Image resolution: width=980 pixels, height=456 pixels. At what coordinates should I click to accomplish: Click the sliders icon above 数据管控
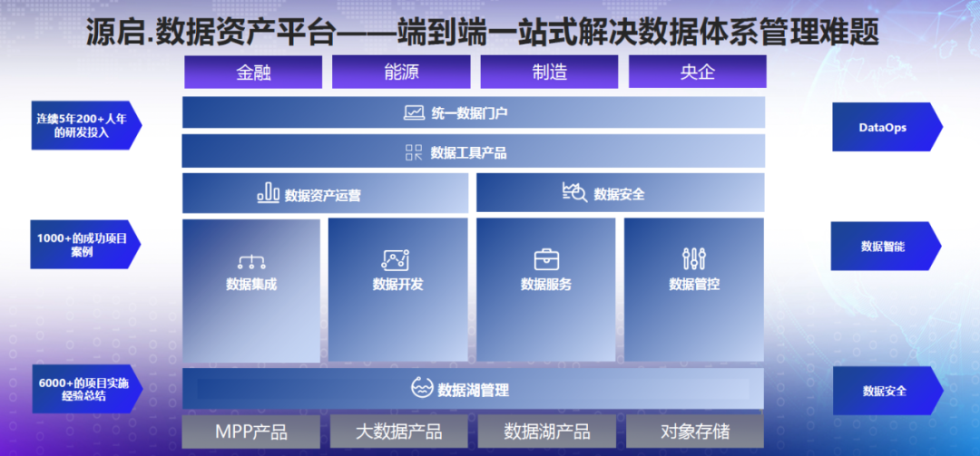(x=694, y=258)
